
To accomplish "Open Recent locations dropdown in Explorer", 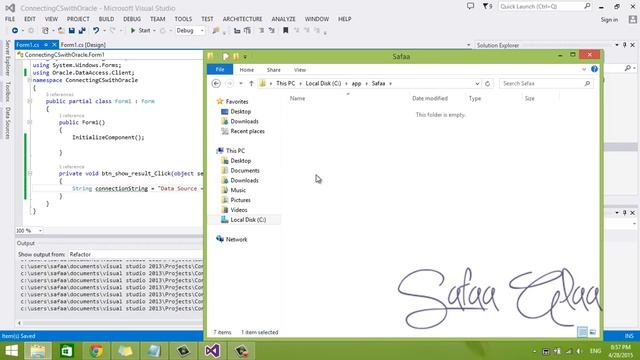I will coord(241,84).
